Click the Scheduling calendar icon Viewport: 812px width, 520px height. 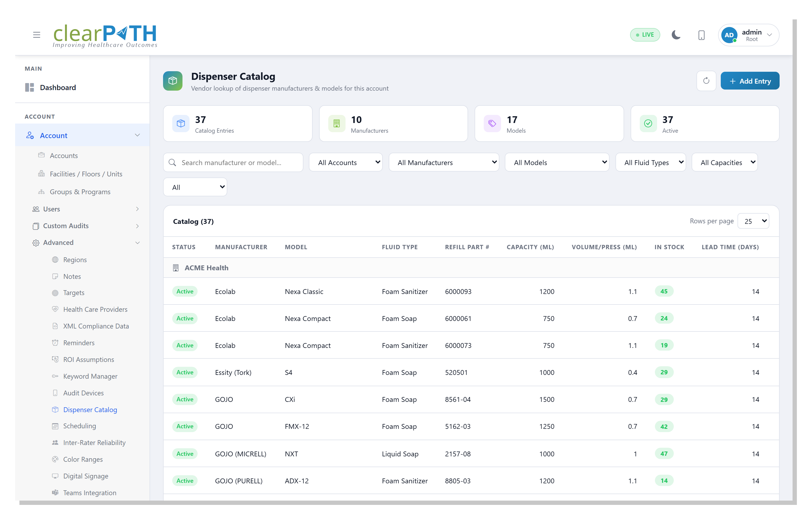click(x=55, y=426)
